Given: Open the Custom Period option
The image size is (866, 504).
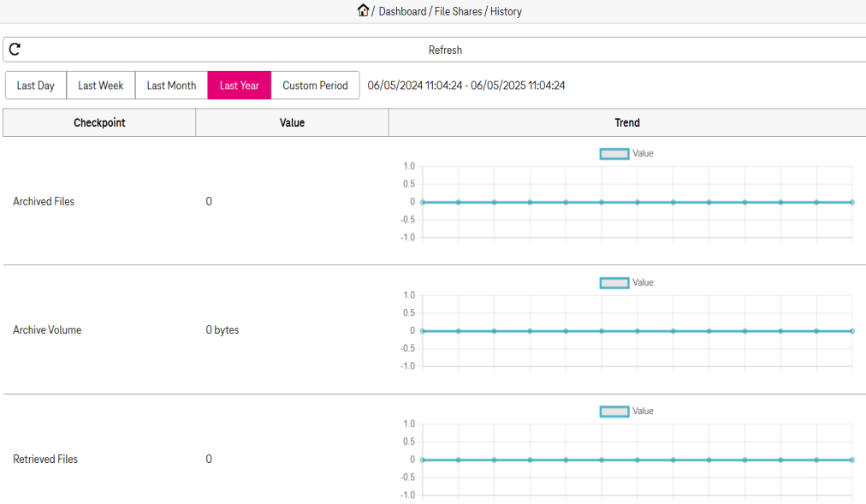Looking at the screenshot, I should tap(315, 86).
